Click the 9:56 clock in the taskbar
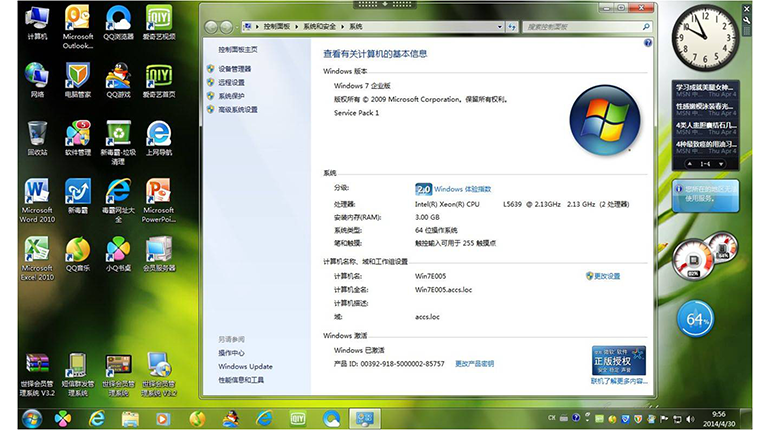This screenshot has width=770, height=430. click(x=718, y=419)
